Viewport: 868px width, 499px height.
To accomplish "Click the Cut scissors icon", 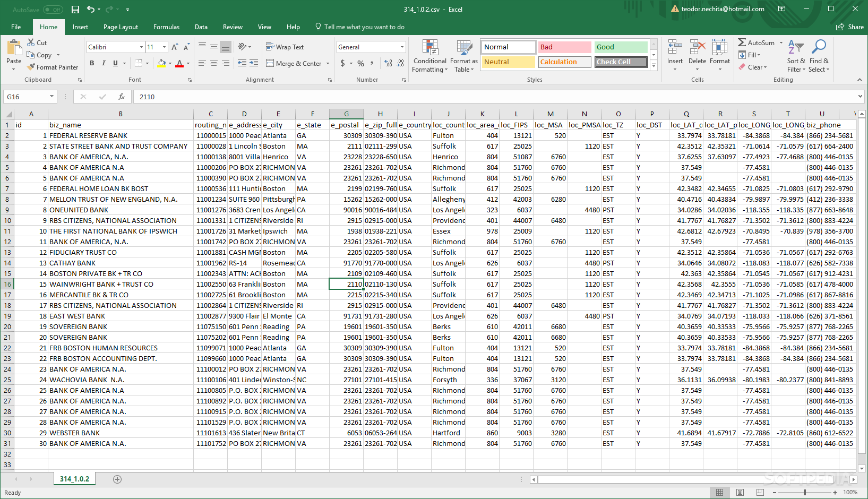I will tap(31, 42).
